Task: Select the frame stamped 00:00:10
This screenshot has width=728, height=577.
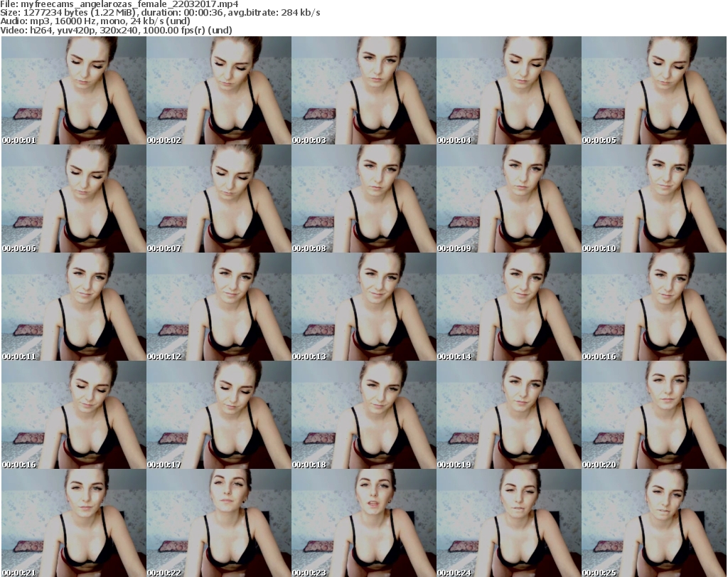Action: [654, 198]
